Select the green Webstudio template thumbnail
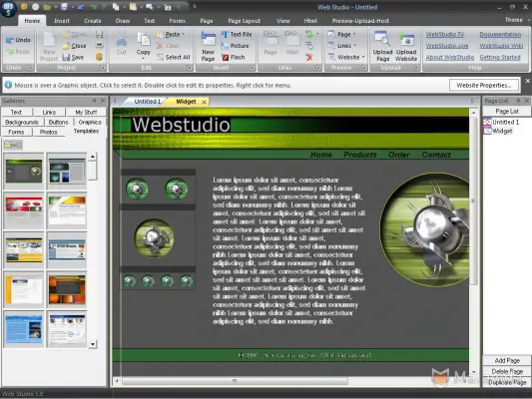The image size is (532, 399). 24,171
